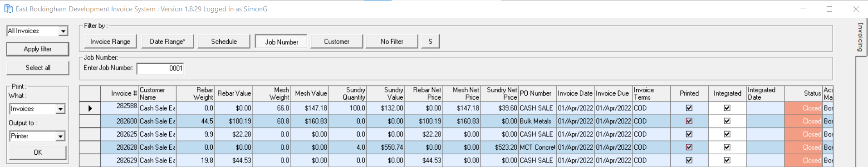The height and width of the screenshot is (167, 868).
Task: Click the app icon in title bar
Action: 8,9
